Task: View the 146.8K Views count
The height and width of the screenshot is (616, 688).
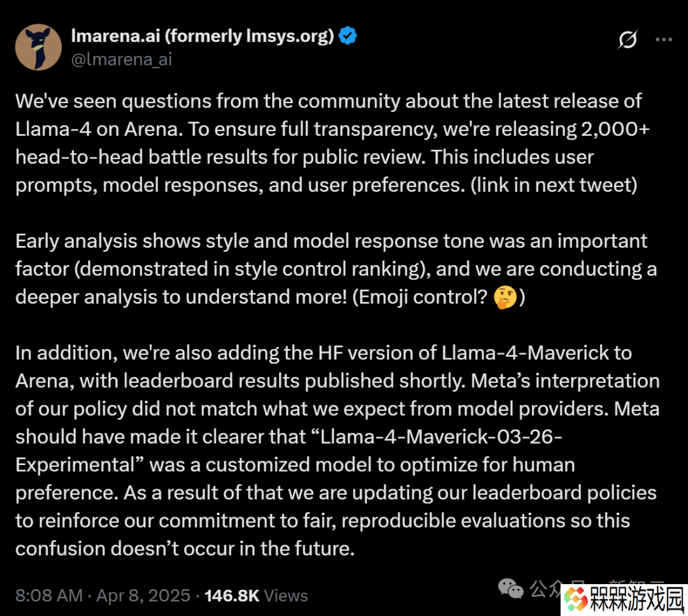Action: (256, 596)
